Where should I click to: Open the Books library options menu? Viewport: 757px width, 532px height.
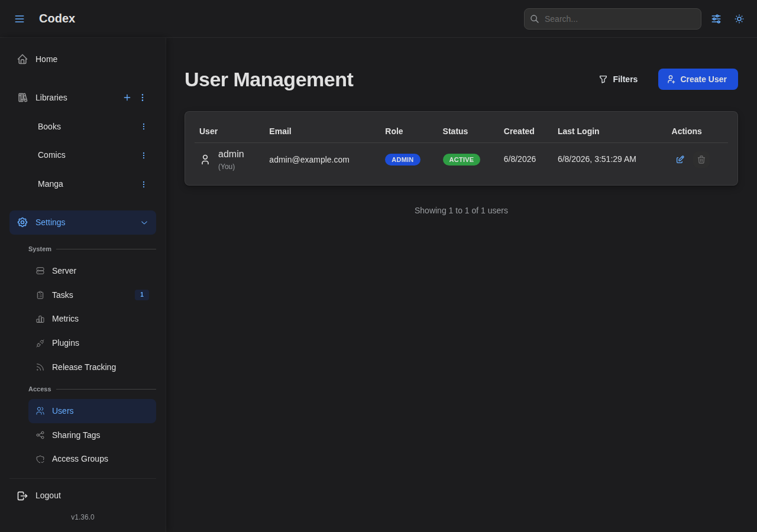click(143, 126)
